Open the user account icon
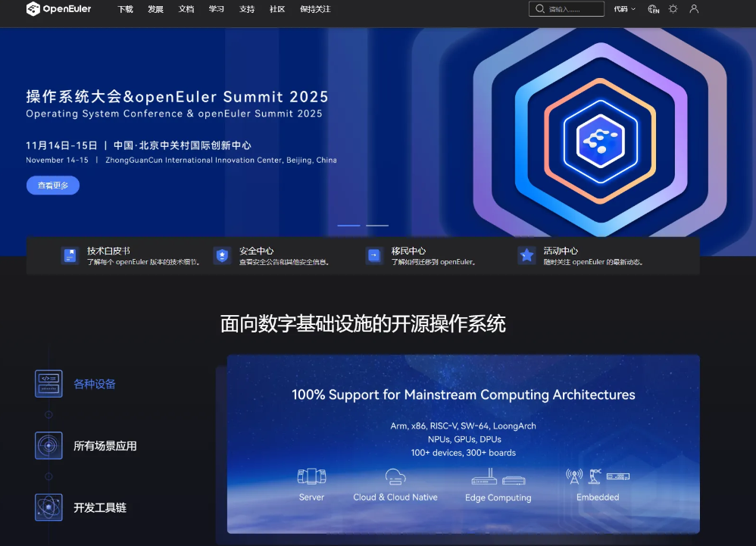This screenshot has height=546, width=756. (694, 8)
